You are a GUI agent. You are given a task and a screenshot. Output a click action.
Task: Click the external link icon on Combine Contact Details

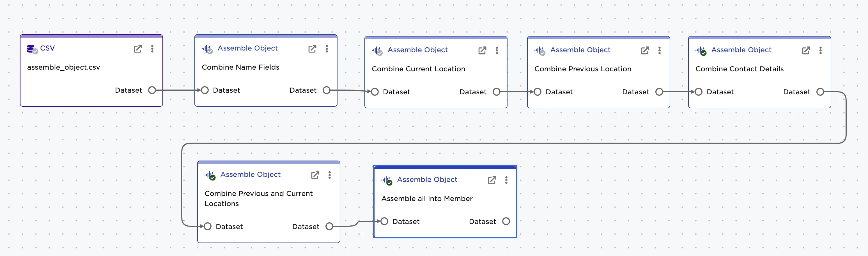coord(806,50)
